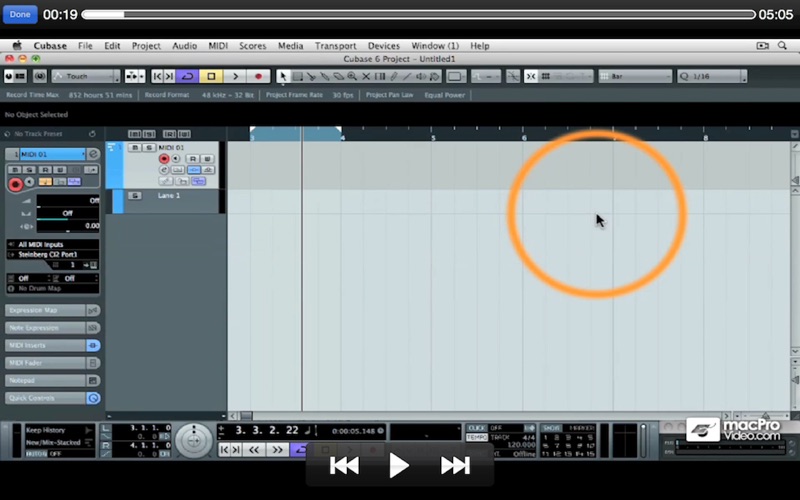
Task: Click the Record button in the toolbar
Action: click(x=258, y=76)
